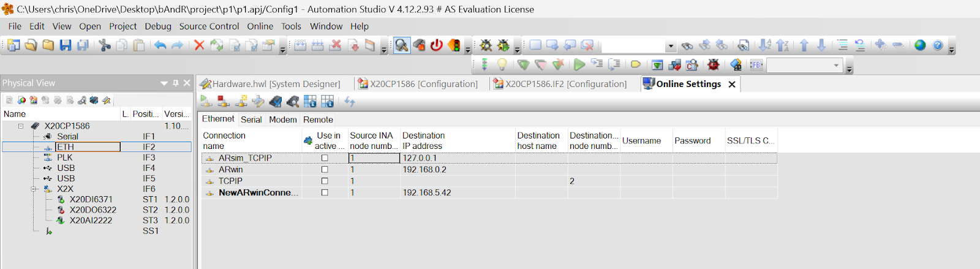Click the ARwin connection row name

[231, 170]
